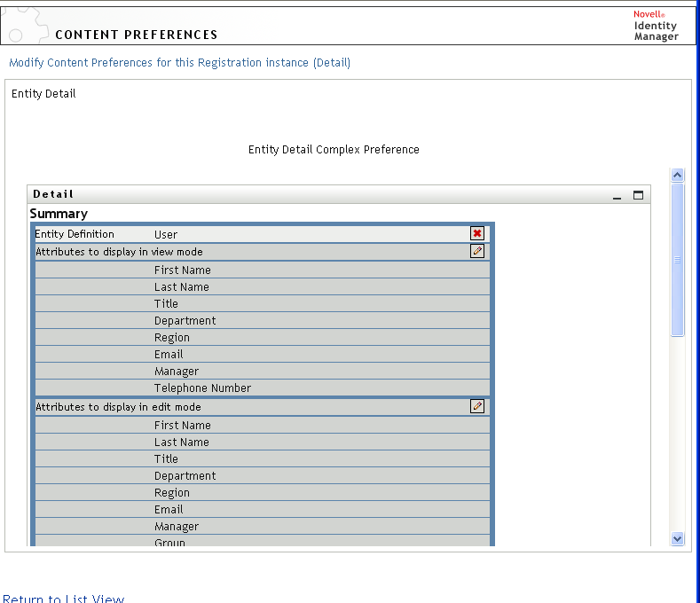Open the Return to List View link

tap(63, 599)
